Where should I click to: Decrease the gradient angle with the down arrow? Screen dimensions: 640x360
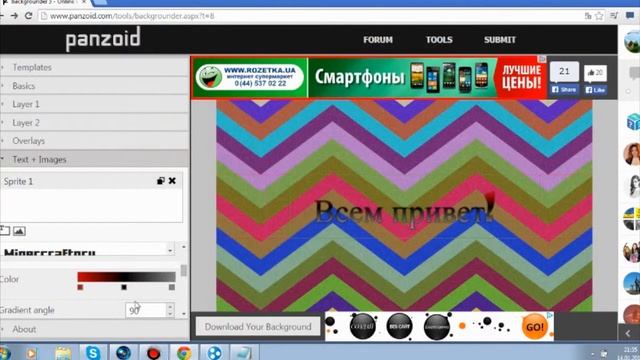pyautogui.click(x=170, y=314)
